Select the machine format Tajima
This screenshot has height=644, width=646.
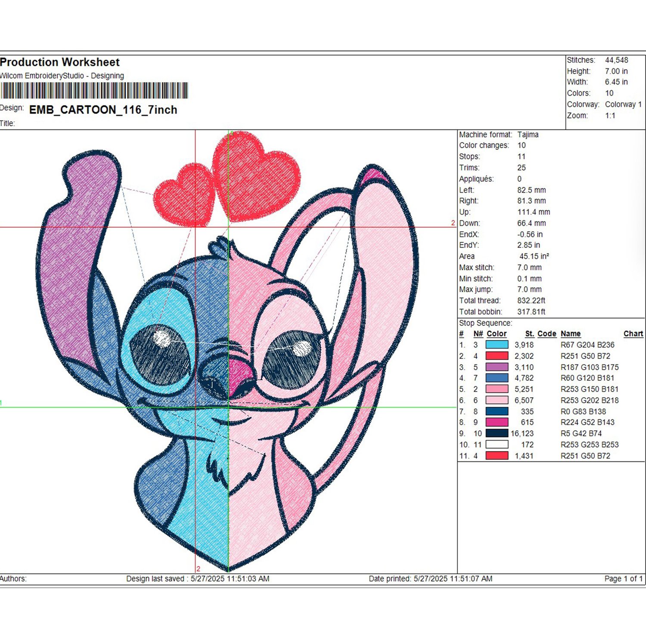point(528,134)
